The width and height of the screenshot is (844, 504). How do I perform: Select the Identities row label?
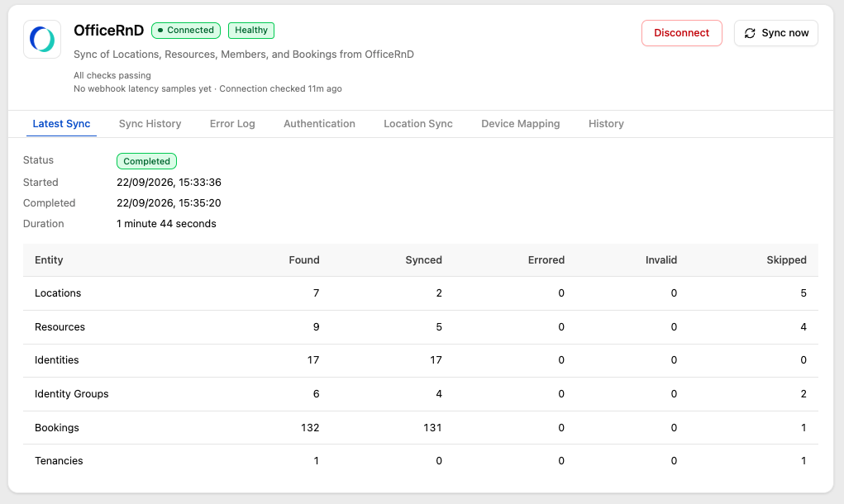(56, 360)
